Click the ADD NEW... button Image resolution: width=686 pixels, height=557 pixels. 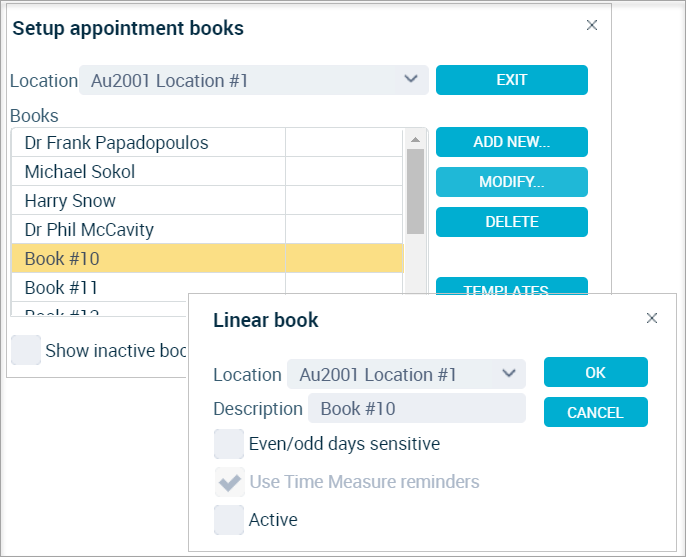click(511, 142)
